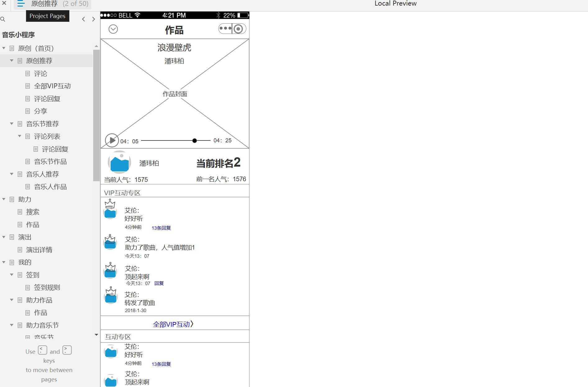
Task: Open 作品 page under 助力作品
Action: tap(41, 313)
